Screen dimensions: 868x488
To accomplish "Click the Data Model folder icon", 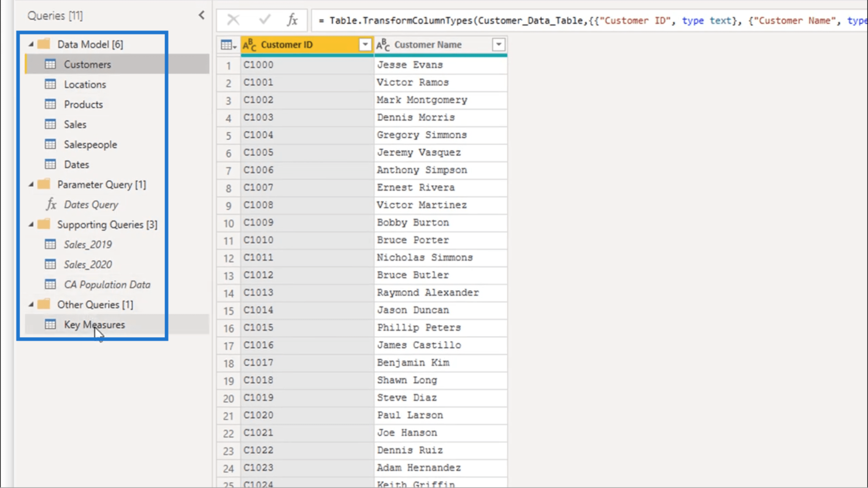I will (44, 44).
